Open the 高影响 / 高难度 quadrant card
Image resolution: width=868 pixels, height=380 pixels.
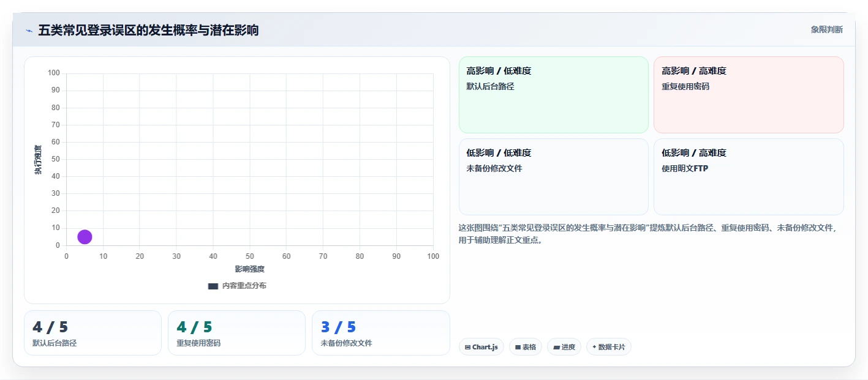point(749,95)
